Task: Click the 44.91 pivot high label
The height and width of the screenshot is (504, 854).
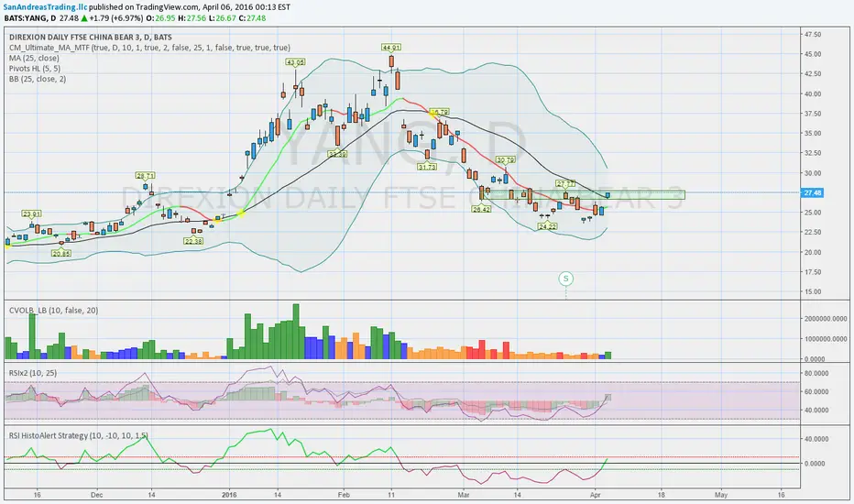Action: click(x=391, y=48)
